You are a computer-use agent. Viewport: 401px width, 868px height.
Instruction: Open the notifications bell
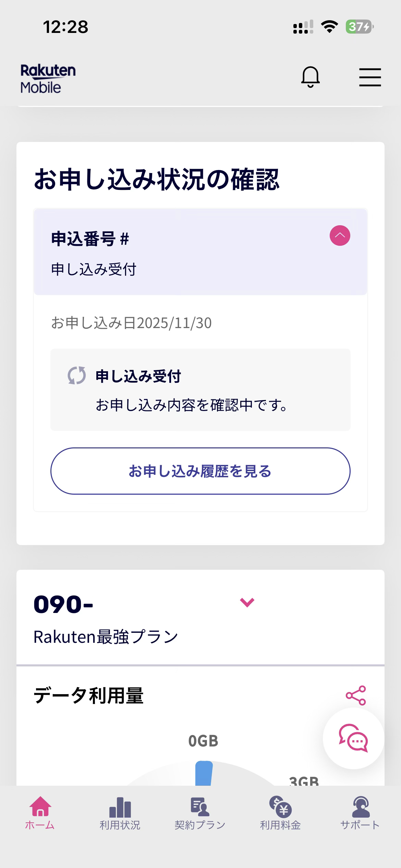[310, 77]
